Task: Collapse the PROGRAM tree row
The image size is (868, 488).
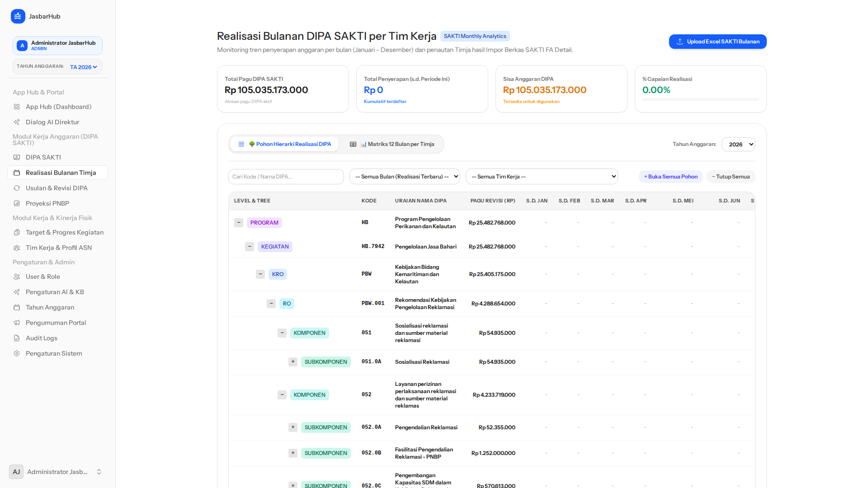Action: pyautogui.click(x=239, y=223)
